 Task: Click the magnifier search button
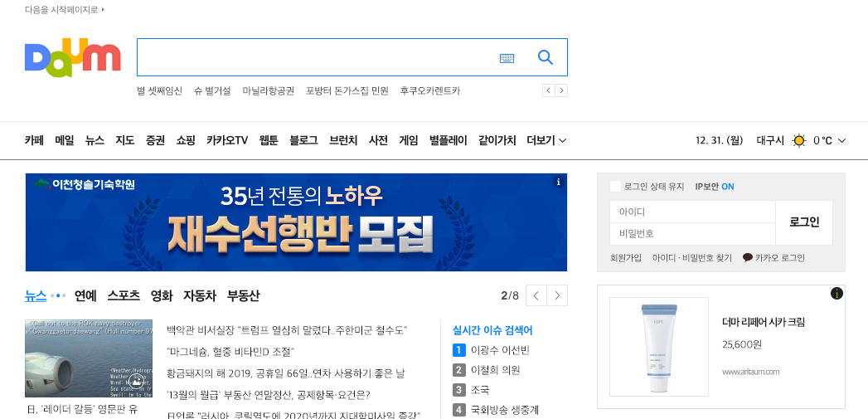click(546, 57)
